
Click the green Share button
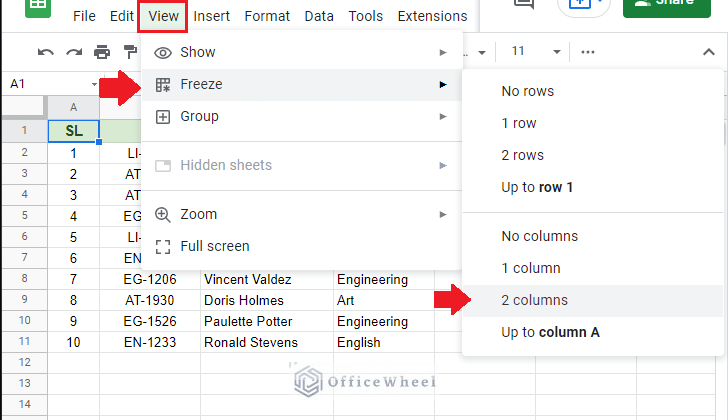[667, 6]
